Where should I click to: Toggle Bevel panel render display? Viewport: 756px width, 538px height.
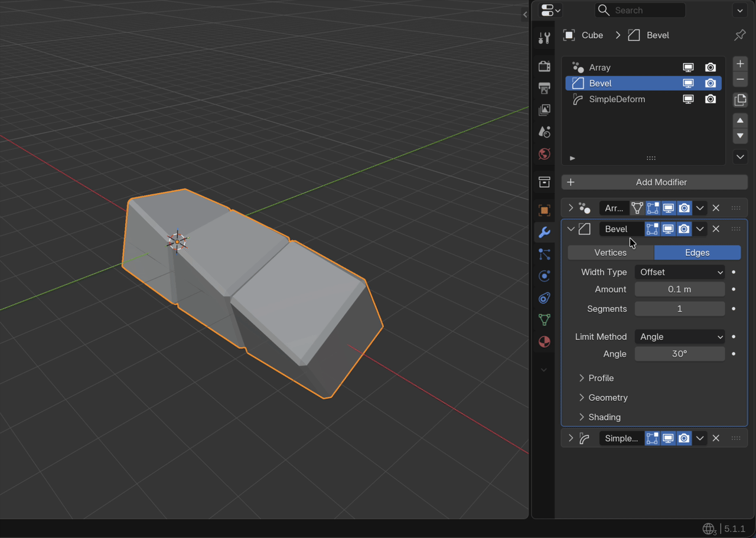point(684,229)
